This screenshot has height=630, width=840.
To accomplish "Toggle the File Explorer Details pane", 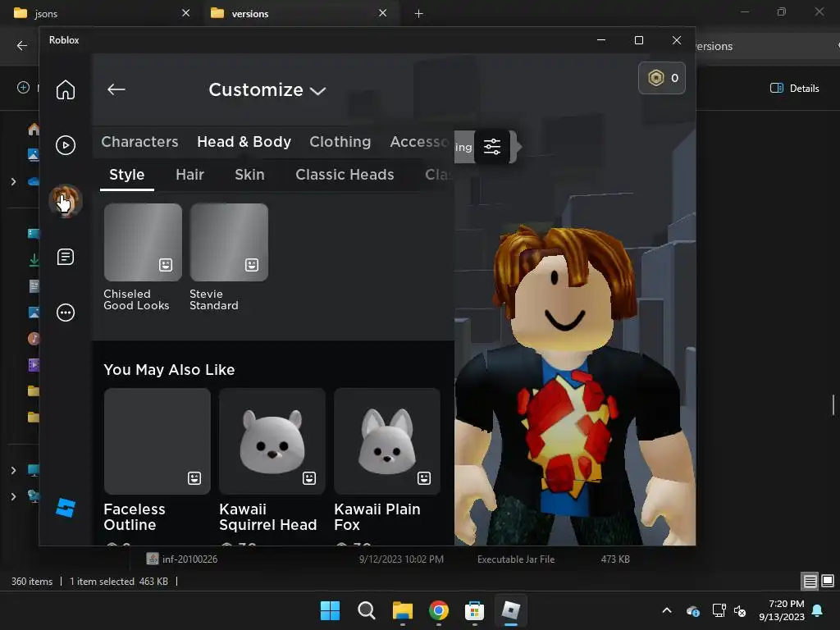I will click(x=794, y=88).
